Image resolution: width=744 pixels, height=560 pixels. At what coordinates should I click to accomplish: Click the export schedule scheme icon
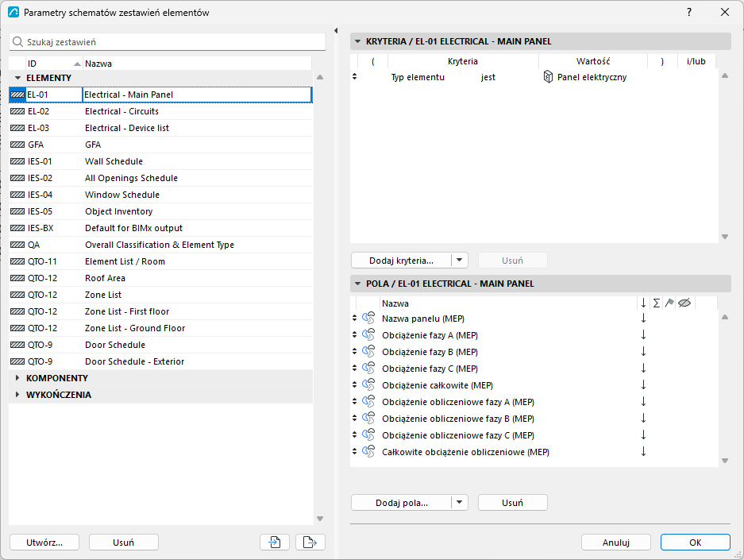click(310, 542)
